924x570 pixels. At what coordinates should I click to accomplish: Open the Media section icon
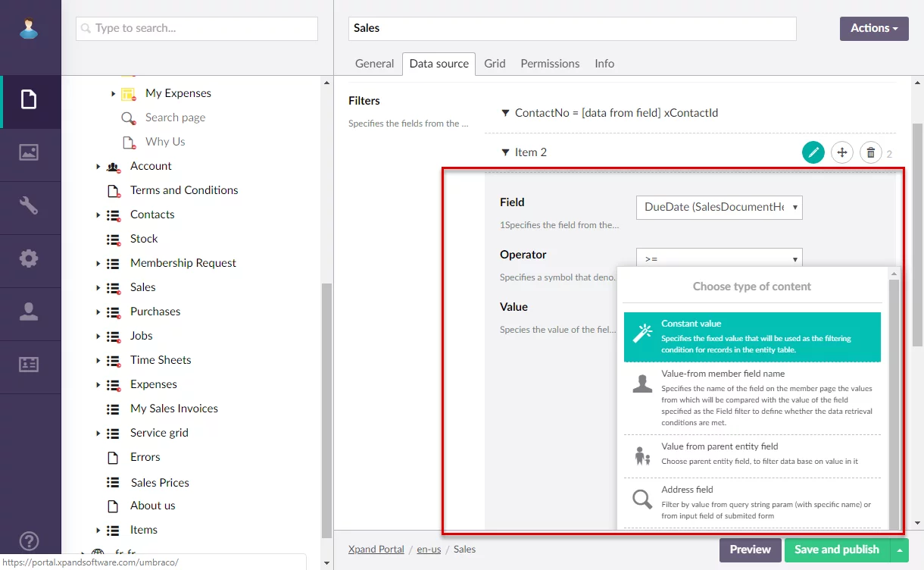point(29,152)
